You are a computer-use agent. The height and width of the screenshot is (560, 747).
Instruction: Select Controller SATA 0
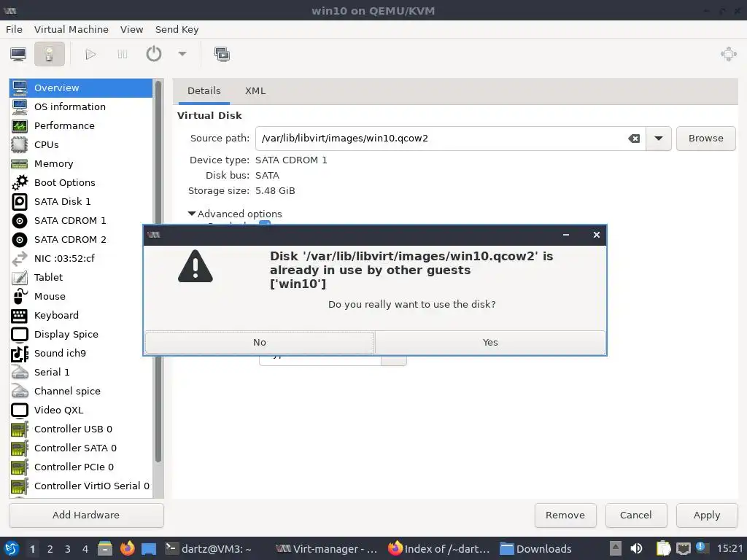tap(81, 448)
